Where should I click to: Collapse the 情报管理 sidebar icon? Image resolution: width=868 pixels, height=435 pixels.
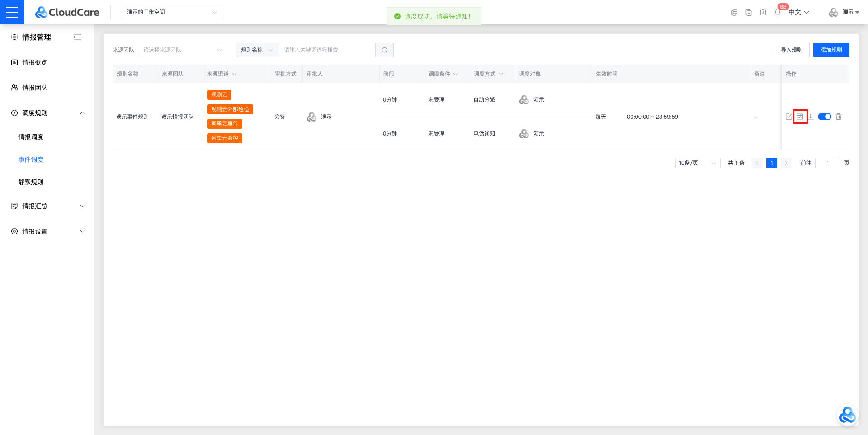(x=77, y=37)
